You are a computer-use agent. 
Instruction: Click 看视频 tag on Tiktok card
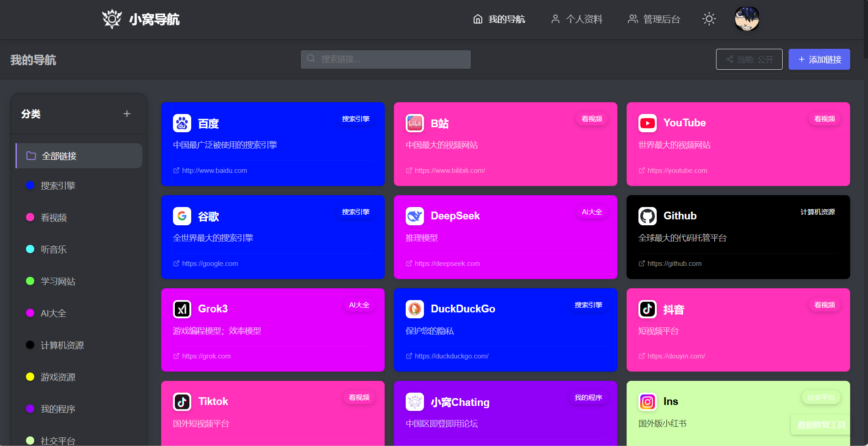(359, 398)
